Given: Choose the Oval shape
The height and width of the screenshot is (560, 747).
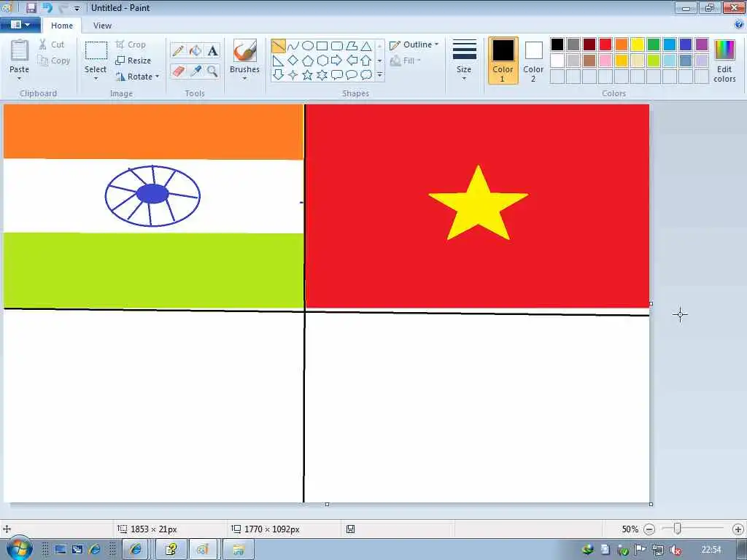Looking at the screenshot, I should [x=308, y=46].
